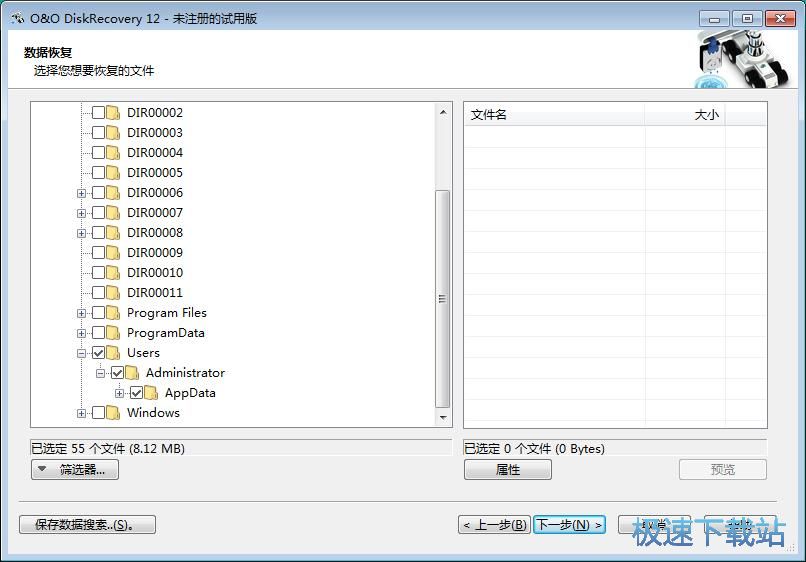Click the O&O DiskRecovery title bar icon
This screenshot has width=806, height=562.
(17, 19)
